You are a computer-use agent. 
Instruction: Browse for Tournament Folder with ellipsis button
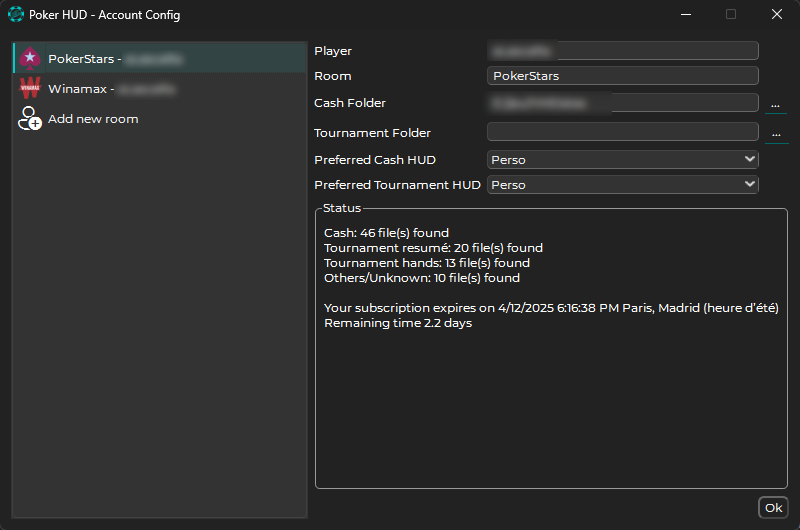click(776, 134)
